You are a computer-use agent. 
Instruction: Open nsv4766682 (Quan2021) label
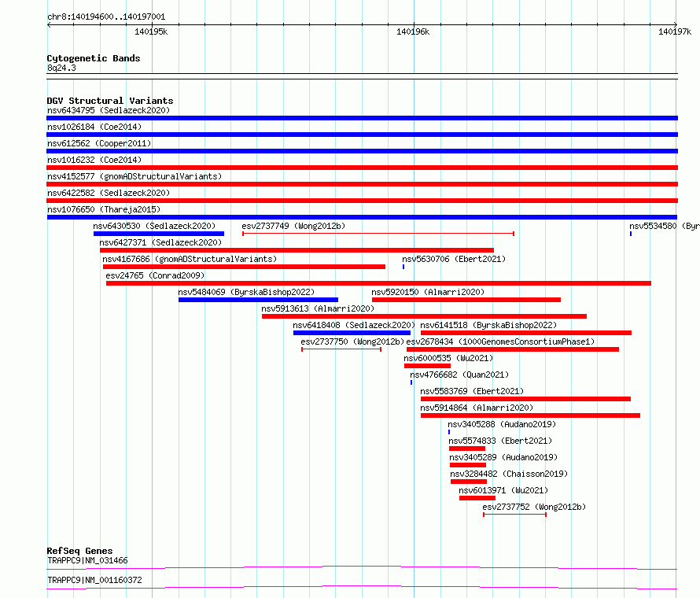[x=459, y=375]
